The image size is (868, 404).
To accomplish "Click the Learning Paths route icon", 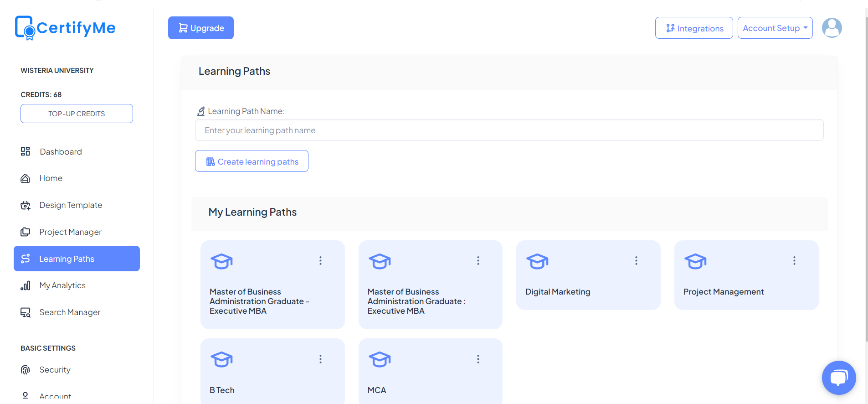I will point(26,259).
